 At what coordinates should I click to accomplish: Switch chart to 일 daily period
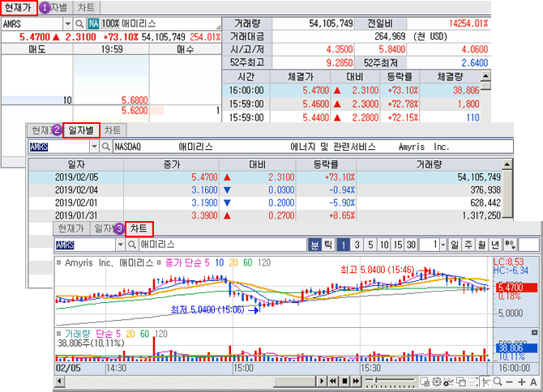pos(455,245)
